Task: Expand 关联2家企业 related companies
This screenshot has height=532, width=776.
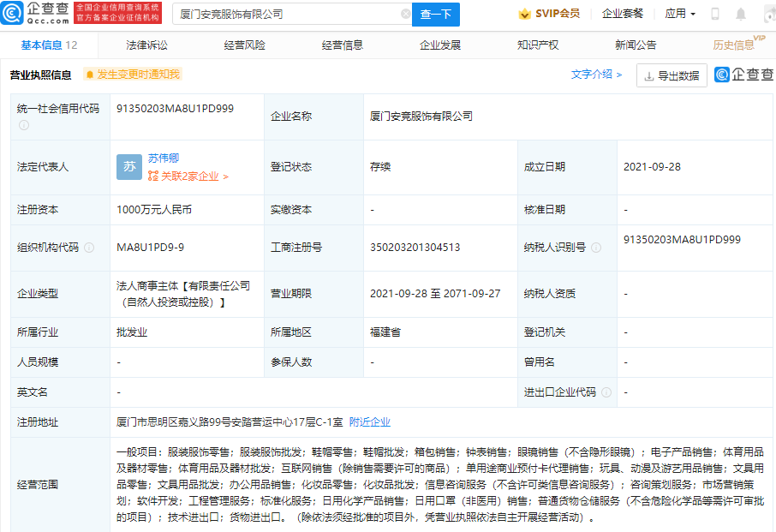Action: (188, 176)
